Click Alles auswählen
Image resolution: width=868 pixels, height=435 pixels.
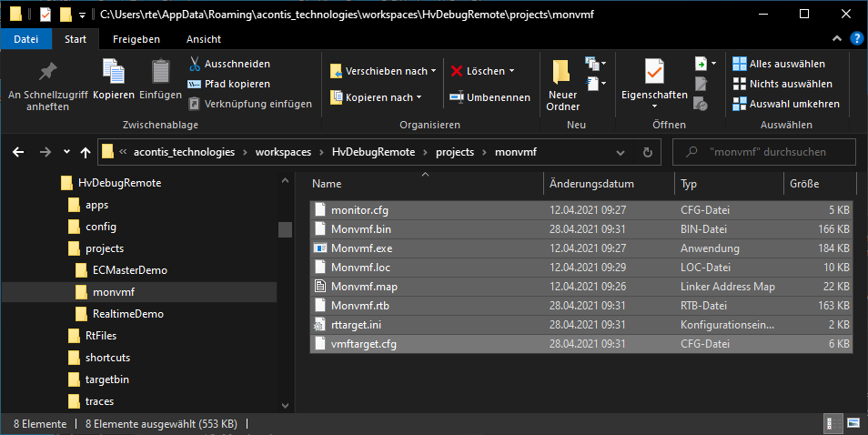tap(779, 64)
